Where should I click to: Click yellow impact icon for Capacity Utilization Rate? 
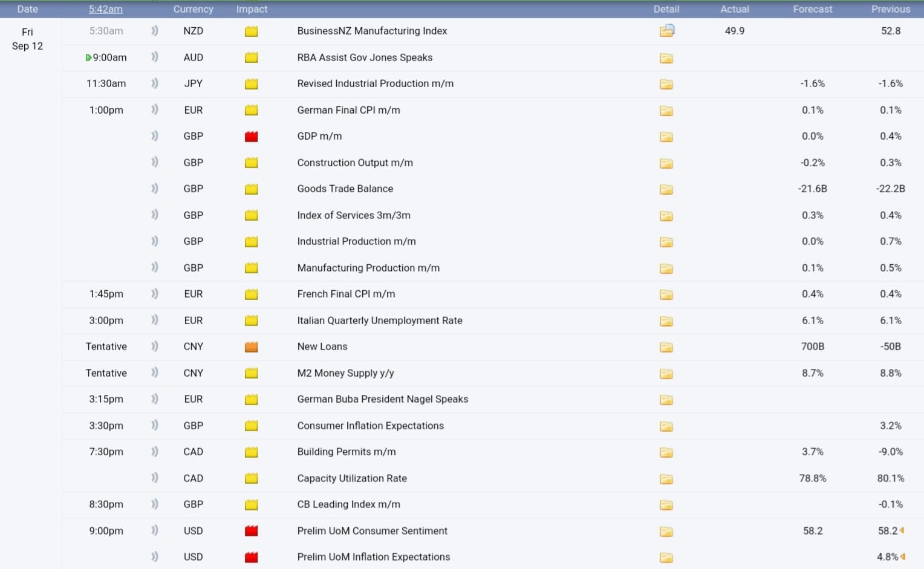click(x=251, y=478)
